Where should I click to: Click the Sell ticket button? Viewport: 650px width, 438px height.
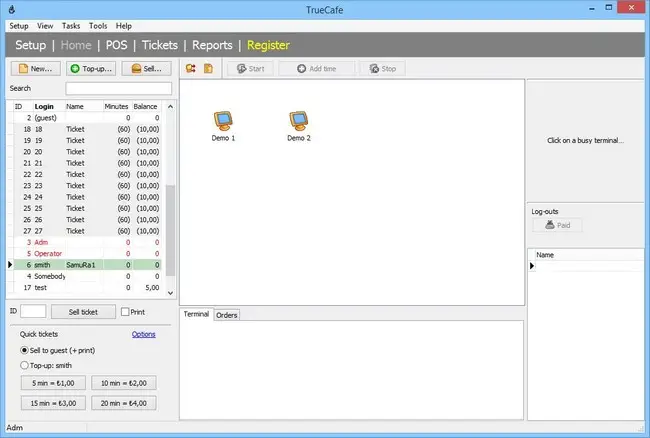point(83,312)
